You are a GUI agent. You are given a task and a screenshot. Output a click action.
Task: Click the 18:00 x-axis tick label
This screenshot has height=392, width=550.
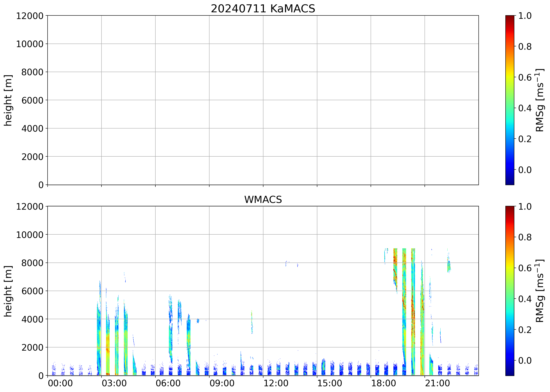coord(384,383)
